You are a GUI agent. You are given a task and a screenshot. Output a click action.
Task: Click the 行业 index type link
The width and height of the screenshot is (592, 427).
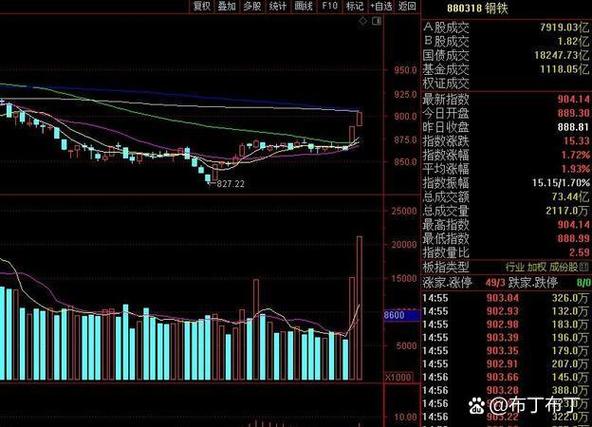tap(515, 267)
